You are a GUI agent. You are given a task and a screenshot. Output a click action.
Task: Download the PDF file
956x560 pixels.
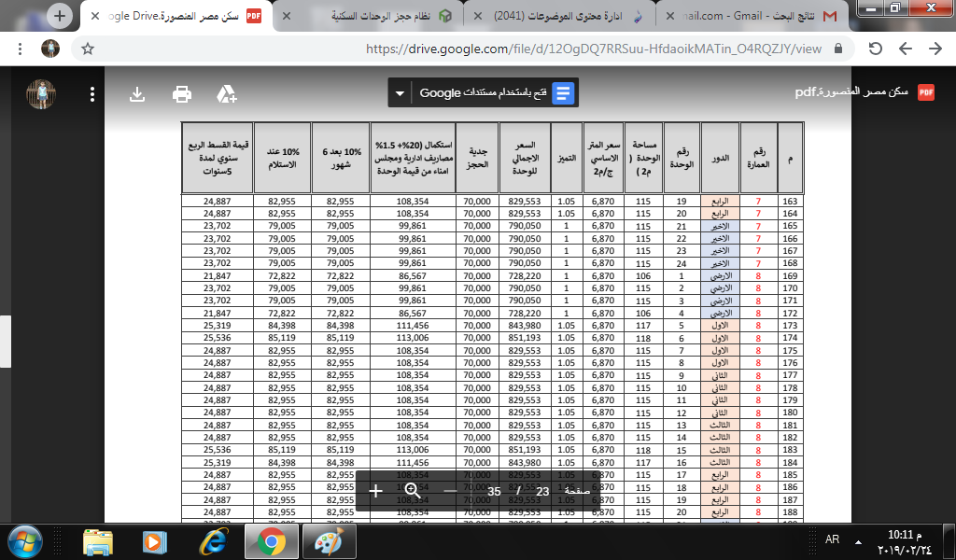coord(137,93)
